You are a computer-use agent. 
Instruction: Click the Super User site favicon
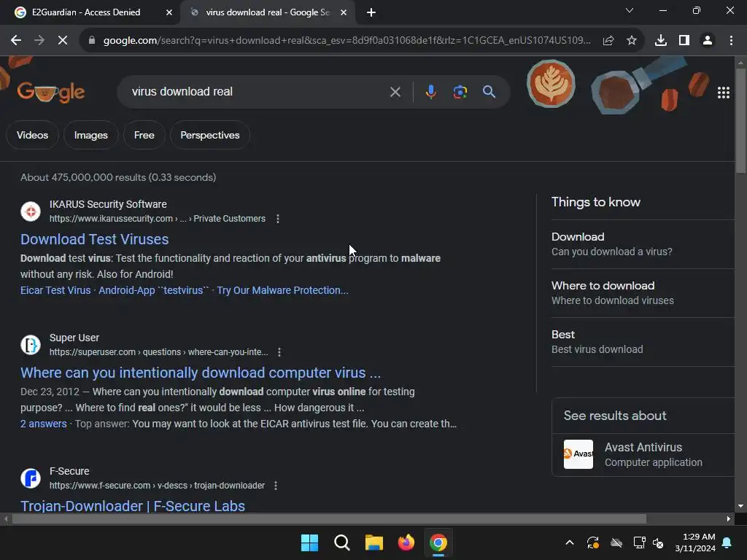tap(31, 344)
